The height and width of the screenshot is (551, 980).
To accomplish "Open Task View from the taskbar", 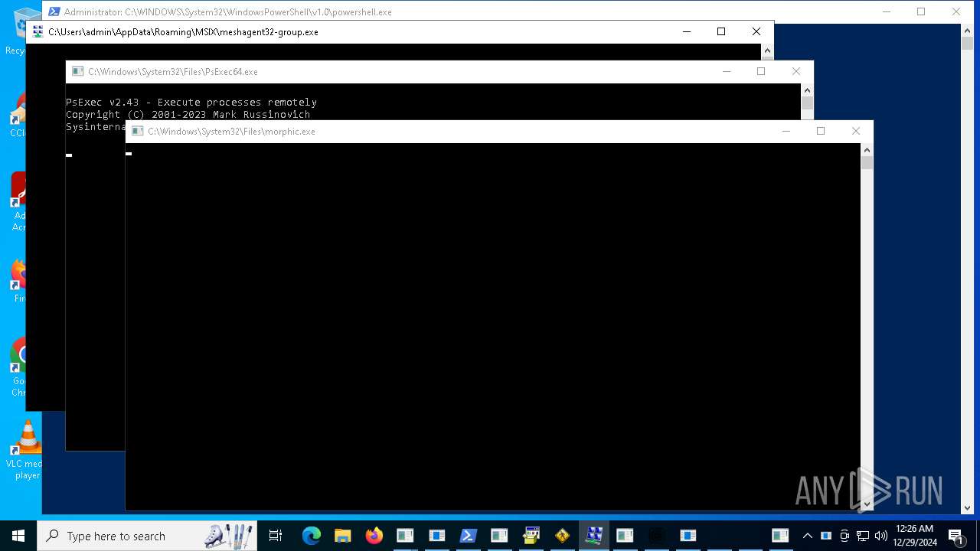I will coord(276,536).
